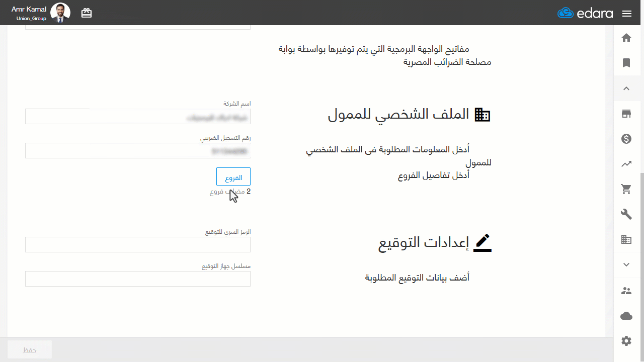The width and height of the screenshot is (644, 362).
Task: Click the Union_Group label
Action: pos(31,19)
